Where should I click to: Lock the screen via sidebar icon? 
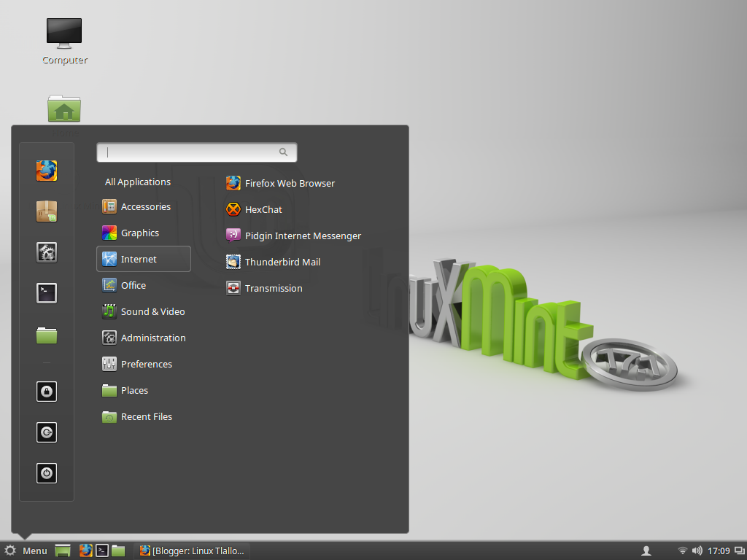point(47,392)
